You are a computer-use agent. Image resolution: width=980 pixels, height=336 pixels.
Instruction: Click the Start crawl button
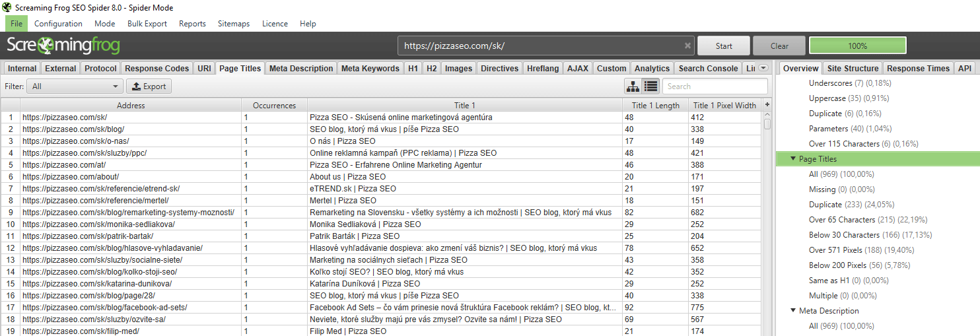724,46
